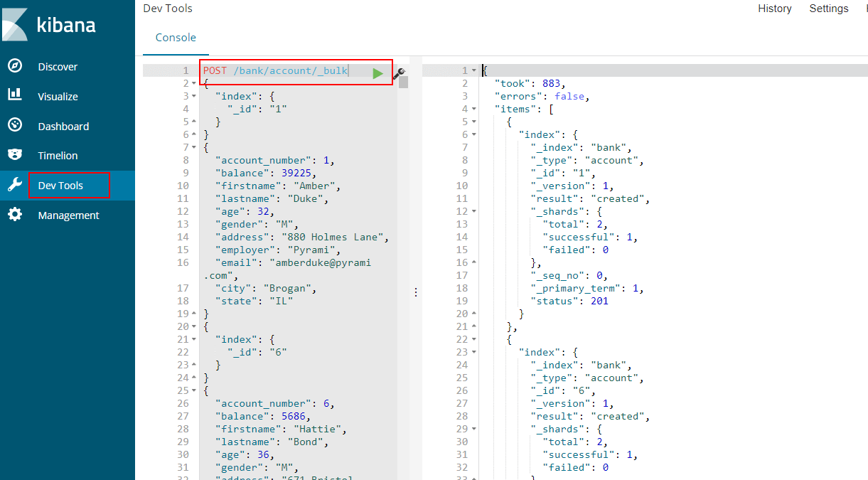Collapse response line 23 index object

click(x=474, y=352)
